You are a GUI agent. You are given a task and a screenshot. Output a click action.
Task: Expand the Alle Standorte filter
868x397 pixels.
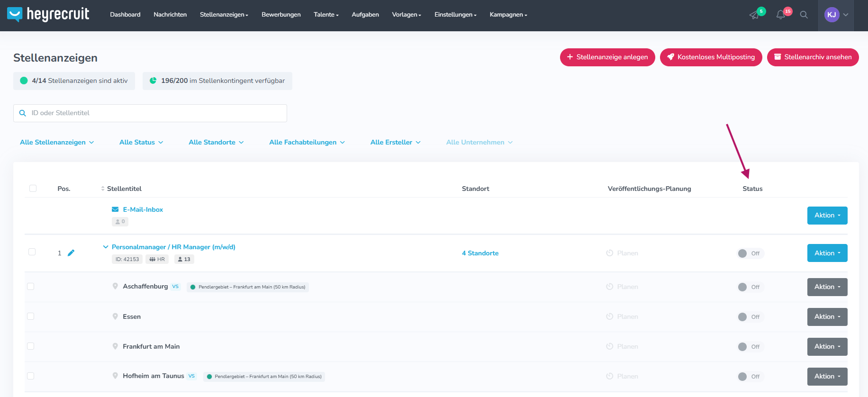pos(216,142)
